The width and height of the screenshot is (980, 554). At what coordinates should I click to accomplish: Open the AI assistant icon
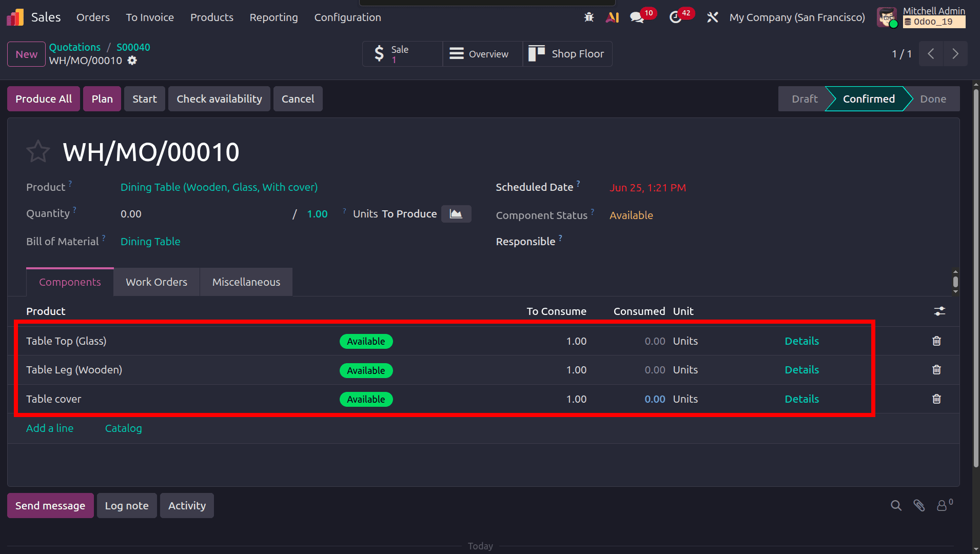tap(612, 17)
